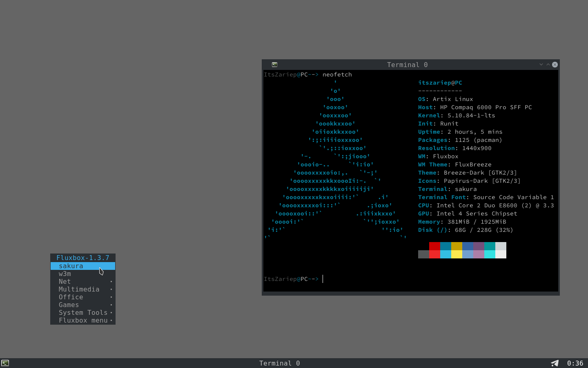The width and height of the screenshot is (588, 368).
Task: Click the Fluxbox-1.3.7 menu title
Action: pyautogui.click(x=83, y=258)
